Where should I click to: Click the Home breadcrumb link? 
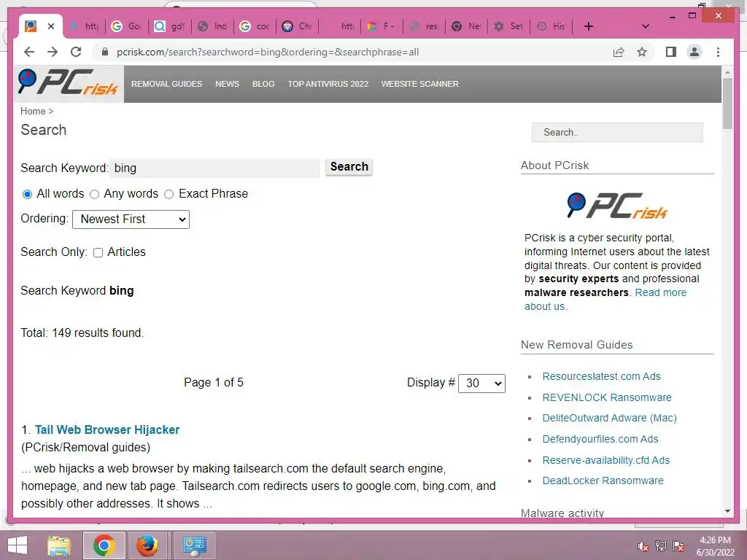tap(33, 111)
